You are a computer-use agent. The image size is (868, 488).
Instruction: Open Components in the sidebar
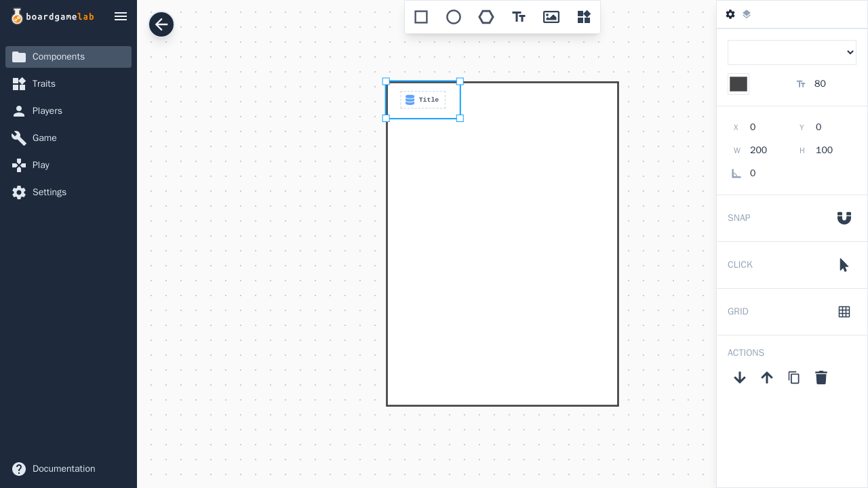point(68,57)
